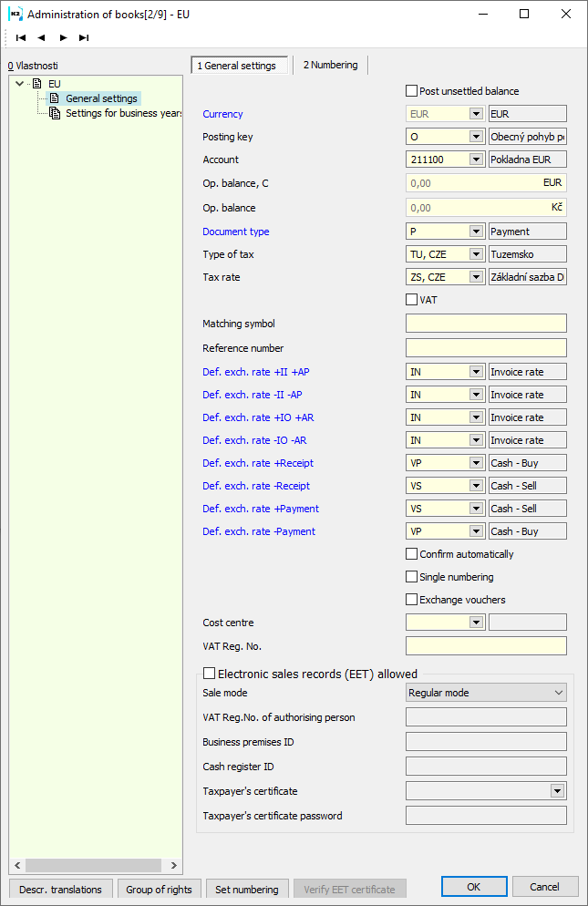Click the EU book document icon in tree

pyautogui.click(x=37, y=84)
